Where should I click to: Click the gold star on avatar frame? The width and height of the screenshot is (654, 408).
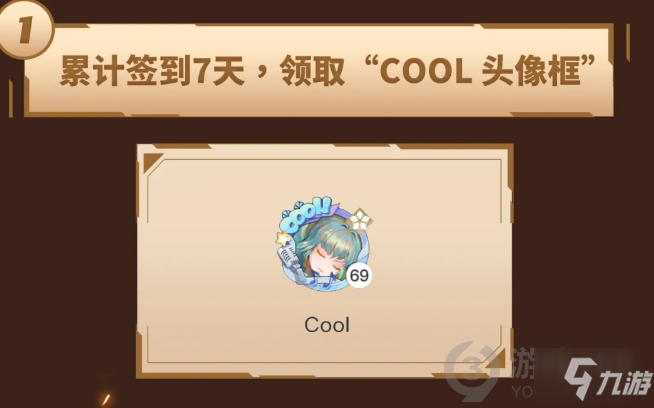283,239
